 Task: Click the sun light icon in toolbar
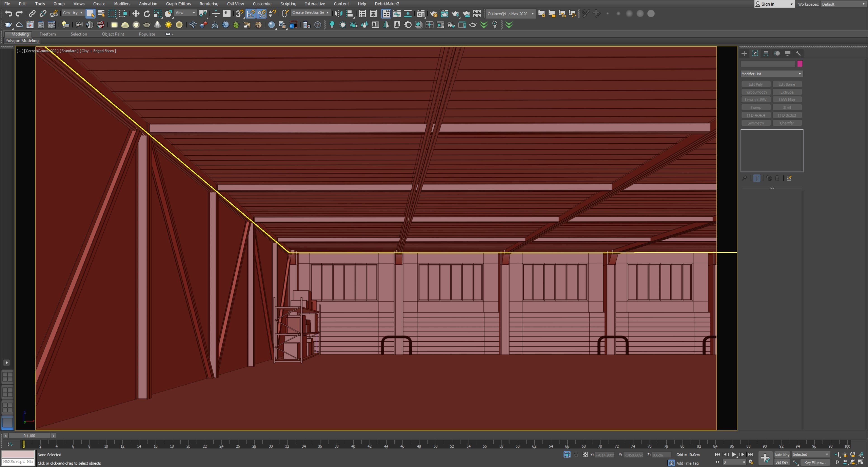click(x=168, y=25)
